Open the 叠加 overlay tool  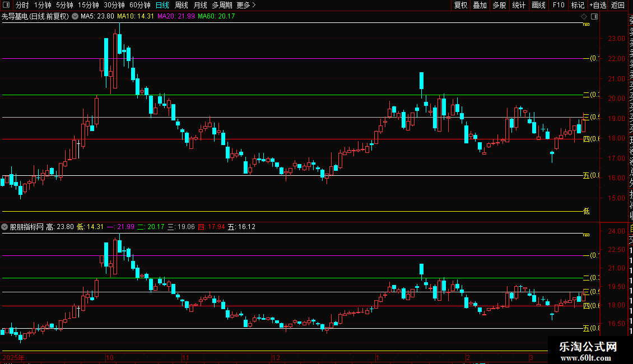coord(480,5)
